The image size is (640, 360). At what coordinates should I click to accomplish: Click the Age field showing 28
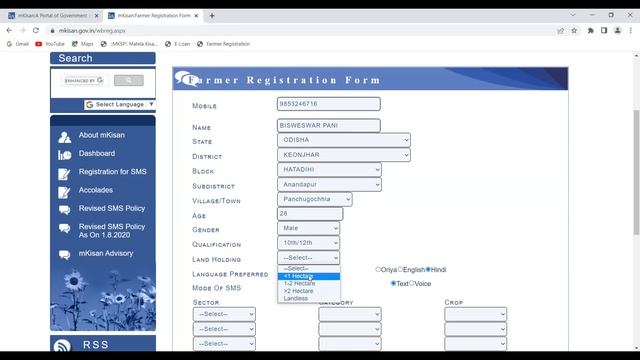point(310,213)
